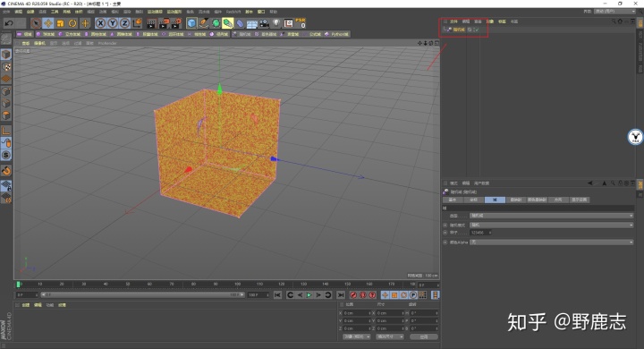Image resolution: width=644 pixels, height=349 pixels.
Task: Toggle the X axis lock
Action: 100,23
